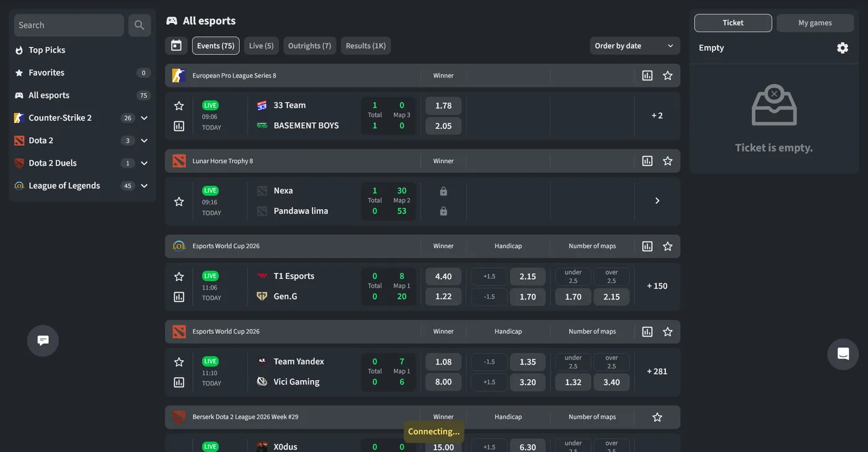Switch to Results (1K) tab
Screen dimensions: 868x452
click(x=366, y=46)
